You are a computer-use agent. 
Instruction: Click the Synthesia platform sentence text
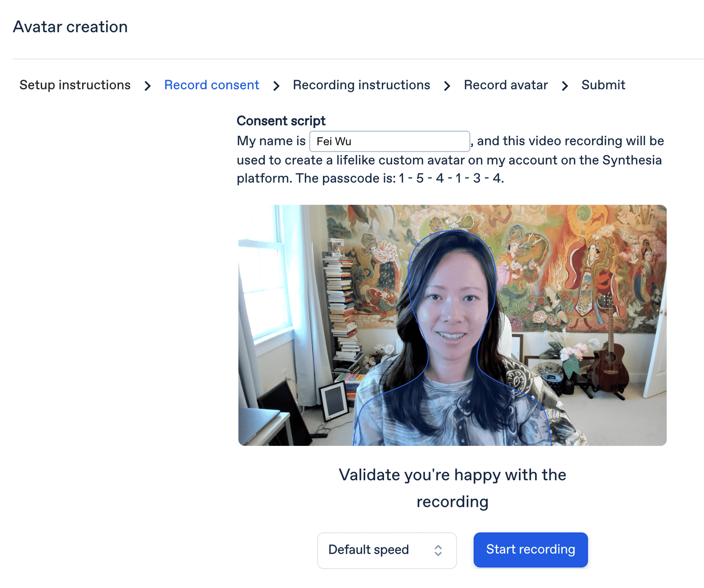(x=449, y=160)
